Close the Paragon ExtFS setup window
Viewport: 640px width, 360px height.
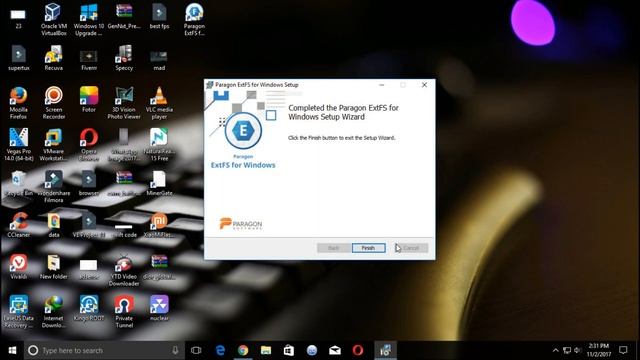click(x=424, y=85)
